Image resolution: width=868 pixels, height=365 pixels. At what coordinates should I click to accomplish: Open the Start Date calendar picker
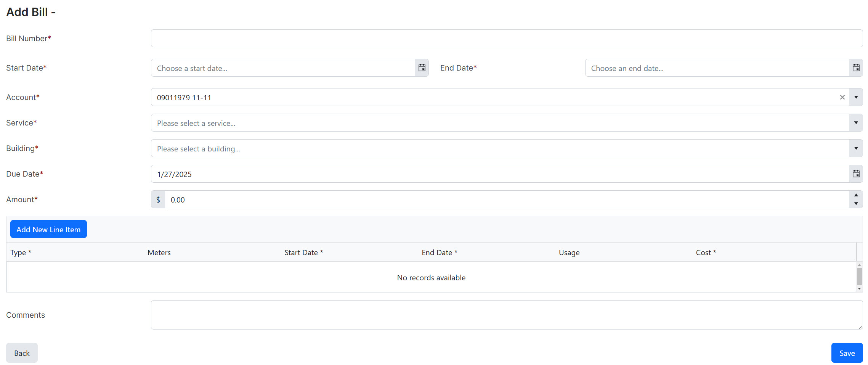(422, 68)
